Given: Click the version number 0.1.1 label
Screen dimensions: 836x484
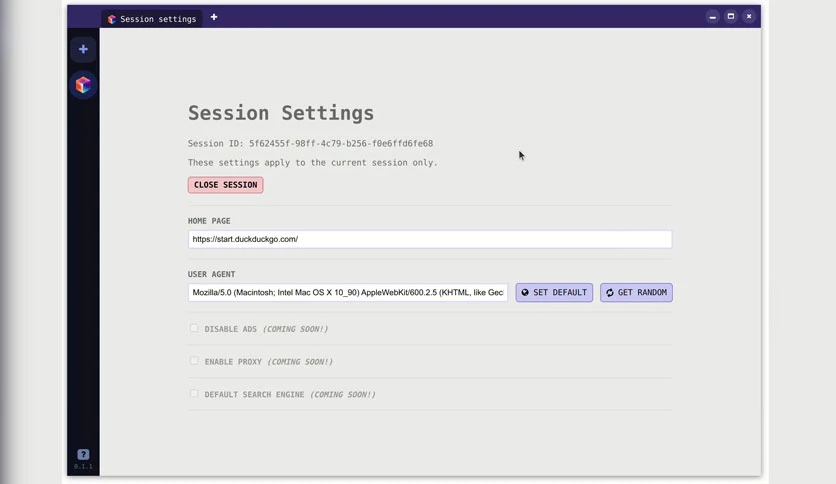Looking at the screenshot, I should [x=83, y=466].
